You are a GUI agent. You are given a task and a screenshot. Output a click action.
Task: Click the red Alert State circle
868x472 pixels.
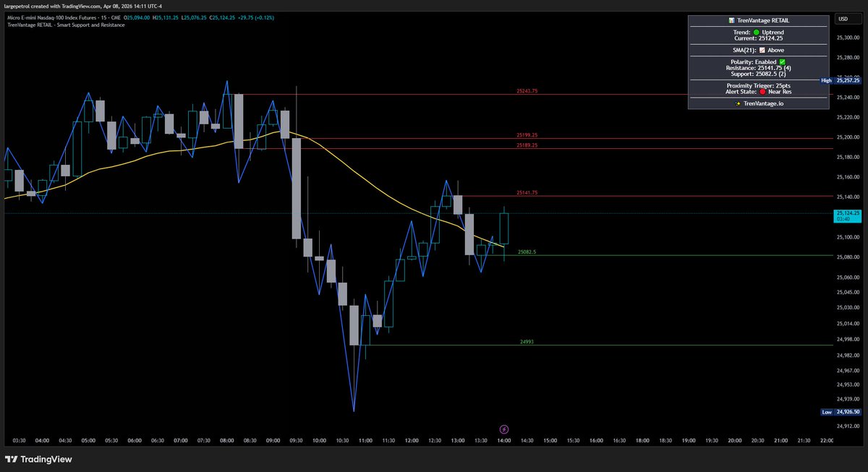click(763, 92)
